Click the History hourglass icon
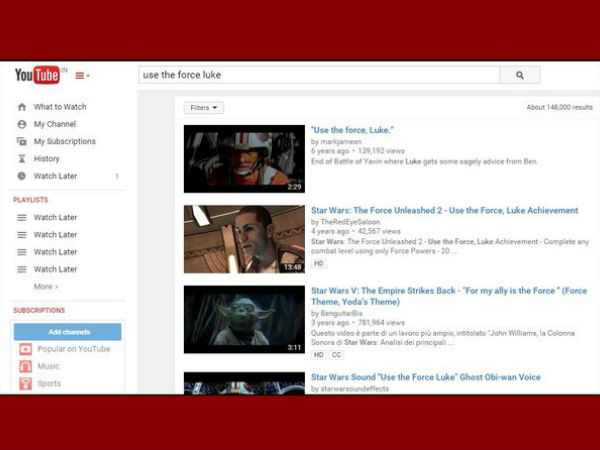 click(x=21, y=159)
